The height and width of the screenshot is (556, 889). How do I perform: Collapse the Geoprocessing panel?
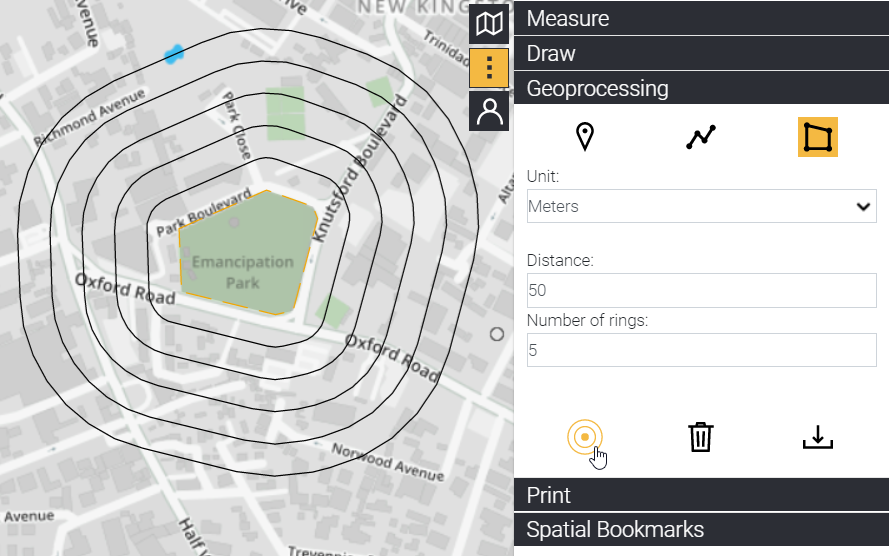701,88
